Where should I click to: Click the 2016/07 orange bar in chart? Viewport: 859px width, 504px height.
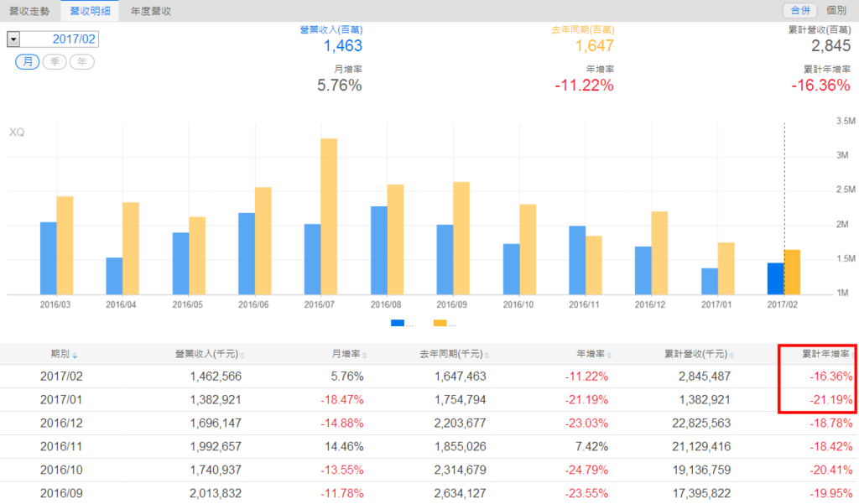click(x=329, y=216)
